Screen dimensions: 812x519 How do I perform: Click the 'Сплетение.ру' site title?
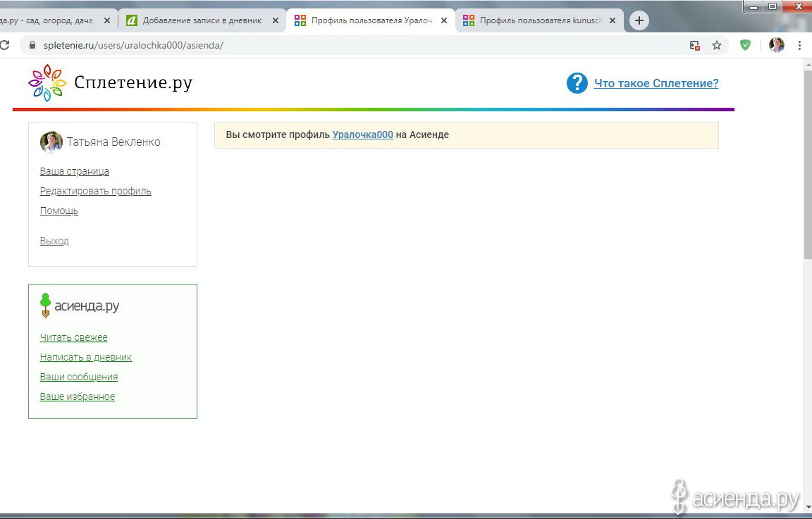pyautogui.click(x=133, y=83)
